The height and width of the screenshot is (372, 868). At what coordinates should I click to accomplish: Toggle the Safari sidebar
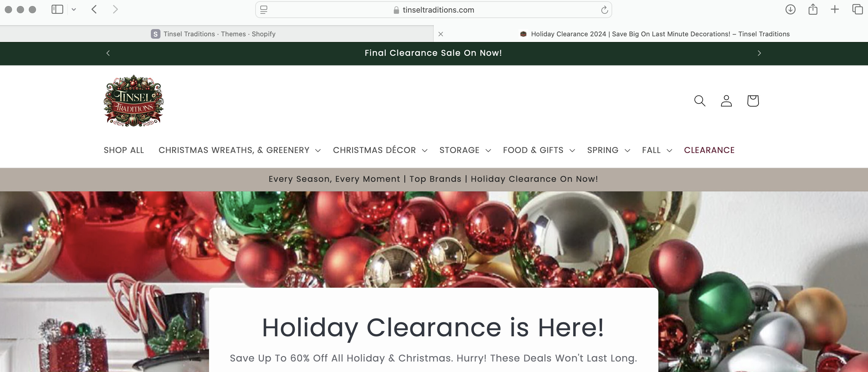click(57, 9)
